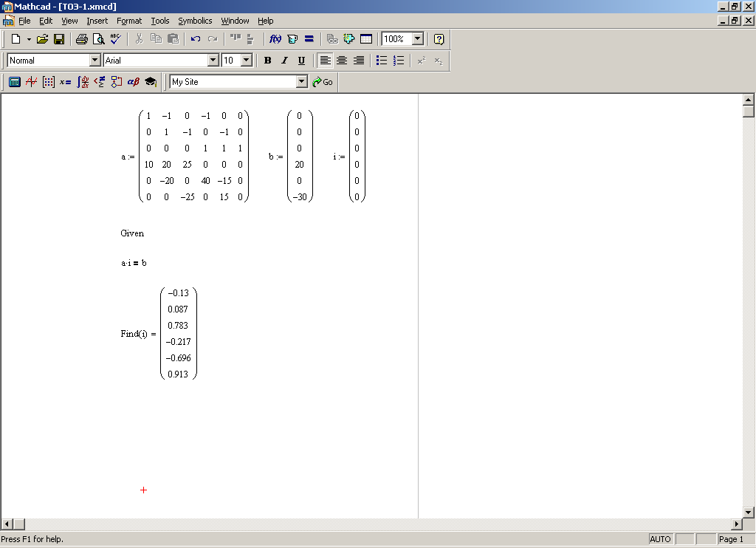Image resolution: width=756 pixels, height=548 pixels.
Task: Open the View menu
Action: coord(69,21)
